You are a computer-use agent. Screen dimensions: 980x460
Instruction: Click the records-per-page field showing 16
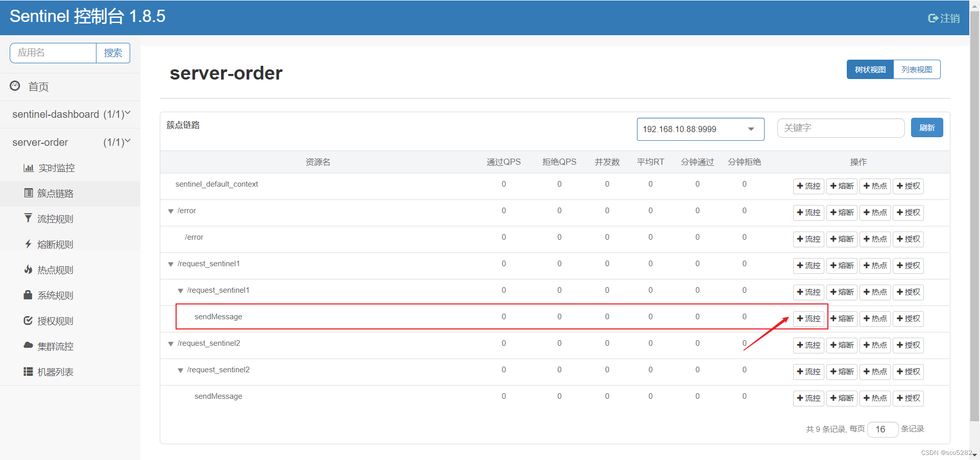pyautogui.click(x=883, y=429)
